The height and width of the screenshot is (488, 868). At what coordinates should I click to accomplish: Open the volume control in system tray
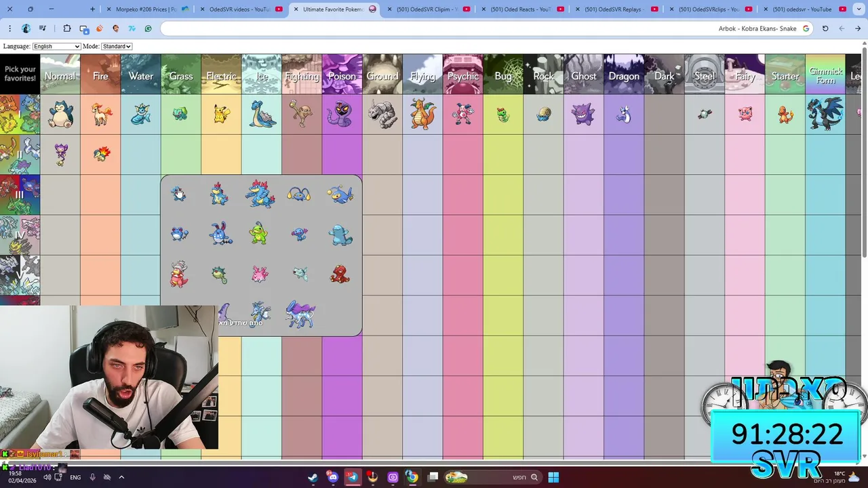coord(47,477)
